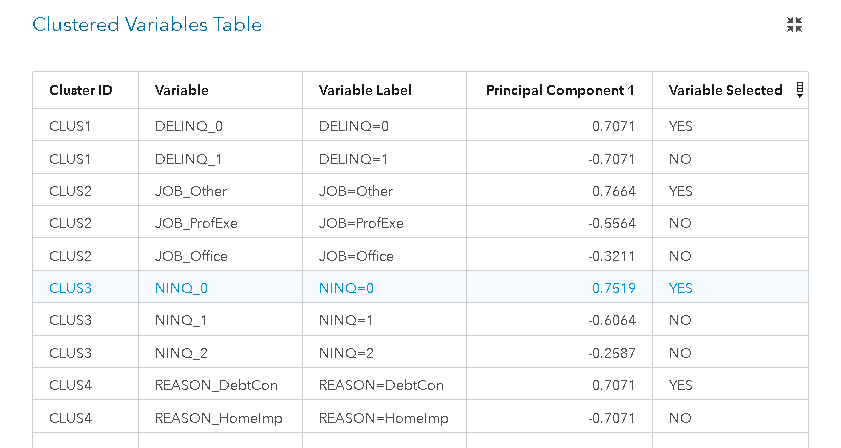Click the NINQ=2 label cell
Viewport: 841px width, 448px height.
385,353
